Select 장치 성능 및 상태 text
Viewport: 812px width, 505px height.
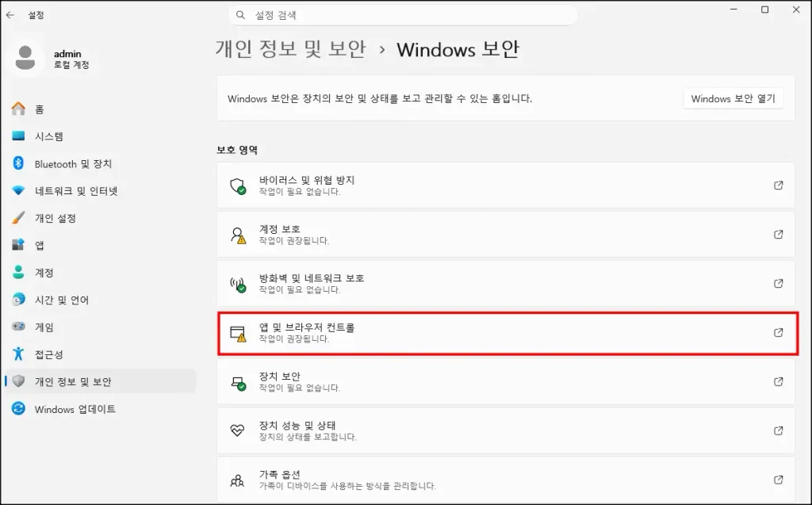297,425
